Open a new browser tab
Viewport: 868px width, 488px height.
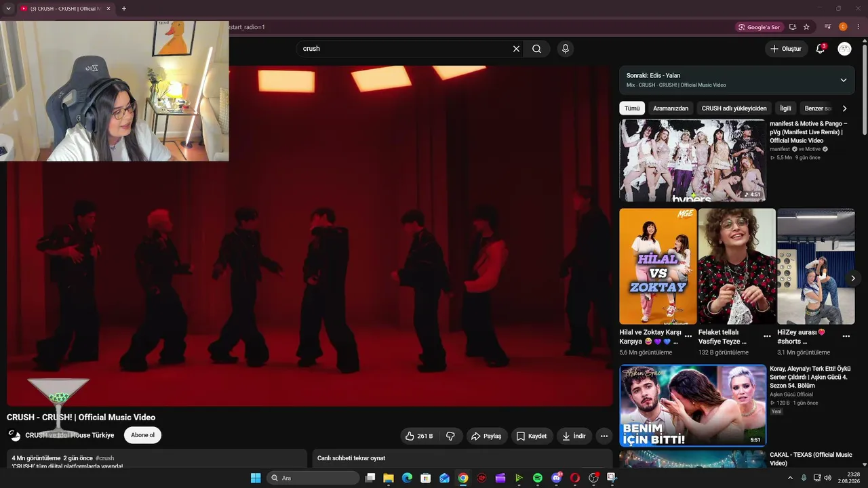(x=123, y=9)
